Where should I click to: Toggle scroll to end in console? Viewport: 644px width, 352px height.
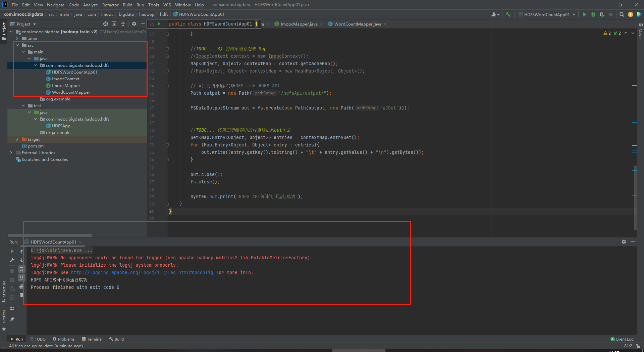(x=21, y=277)
